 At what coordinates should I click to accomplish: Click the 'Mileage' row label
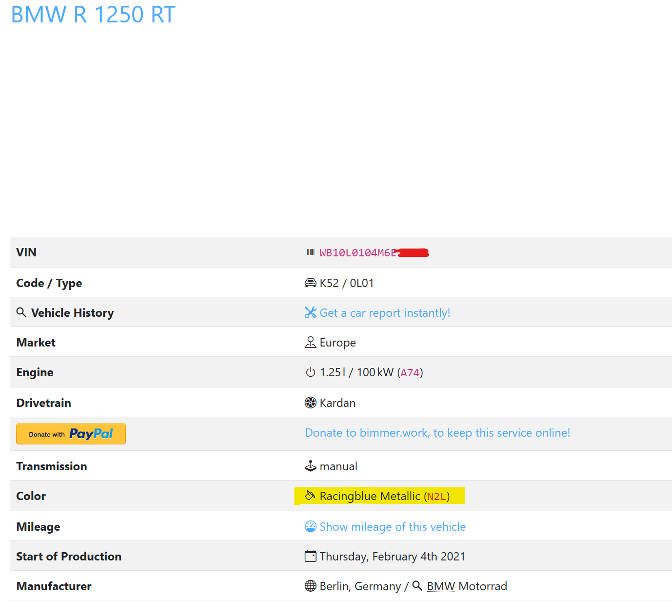click(39, 527)
